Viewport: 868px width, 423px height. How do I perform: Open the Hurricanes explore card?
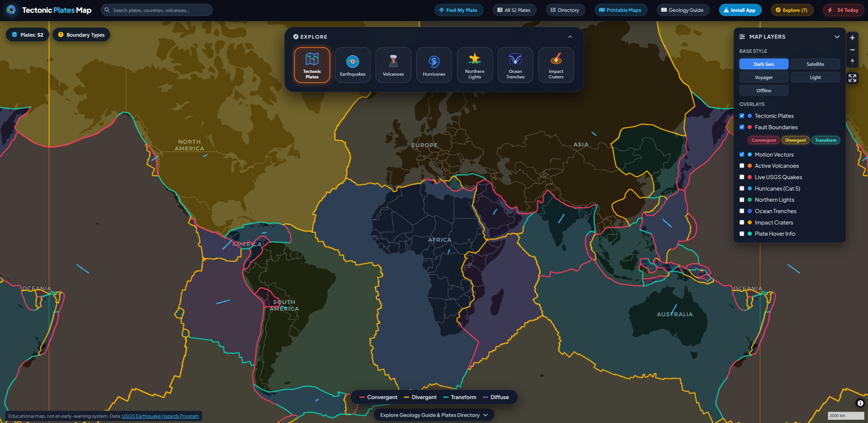point(434,65)
